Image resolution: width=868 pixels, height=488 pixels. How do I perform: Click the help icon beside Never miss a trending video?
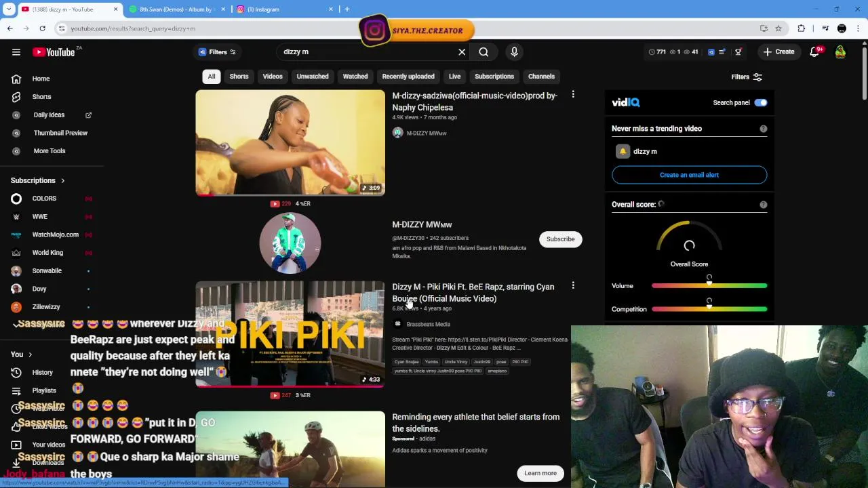point(764,129)
